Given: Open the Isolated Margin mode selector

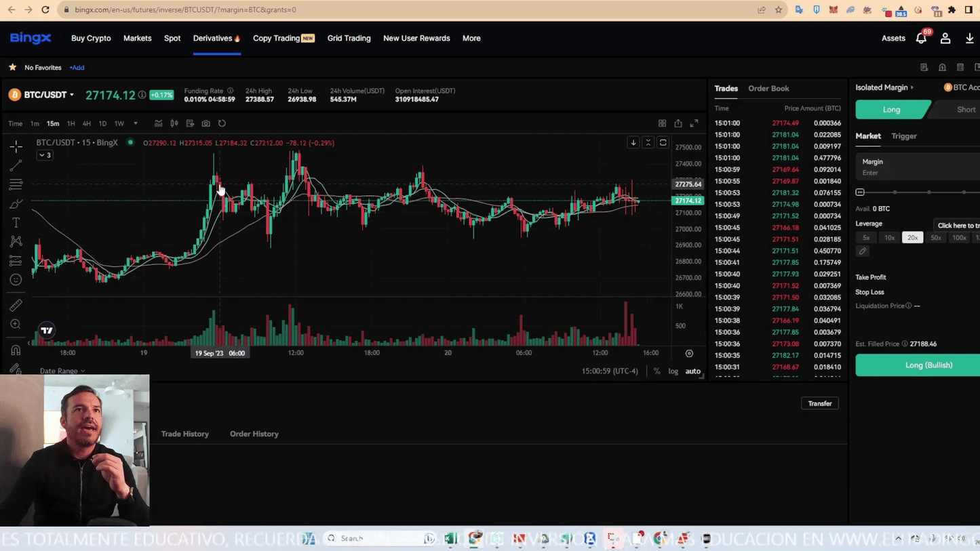Looking at the screenshot, I should (x=884, y=87).
